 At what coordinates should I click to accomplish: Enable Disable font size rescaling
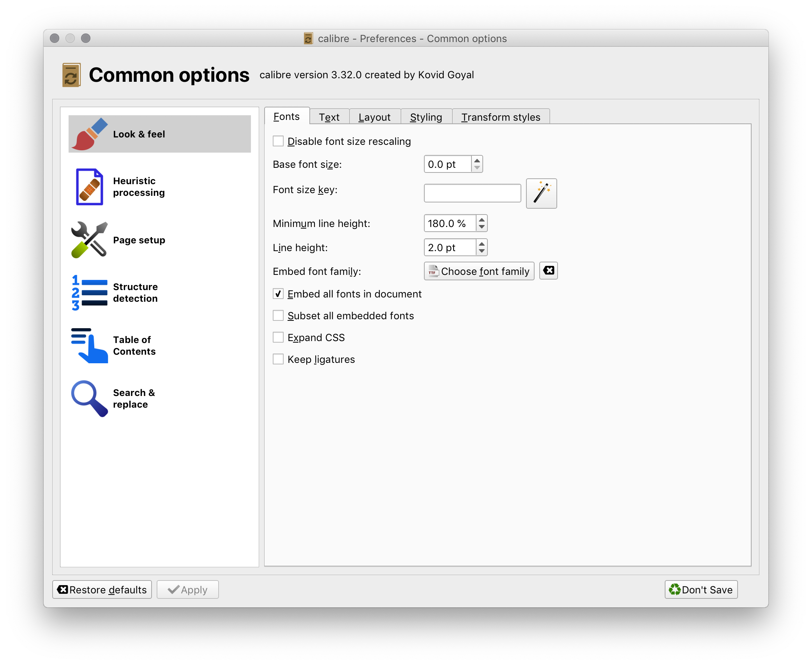[x=278, y=141]
